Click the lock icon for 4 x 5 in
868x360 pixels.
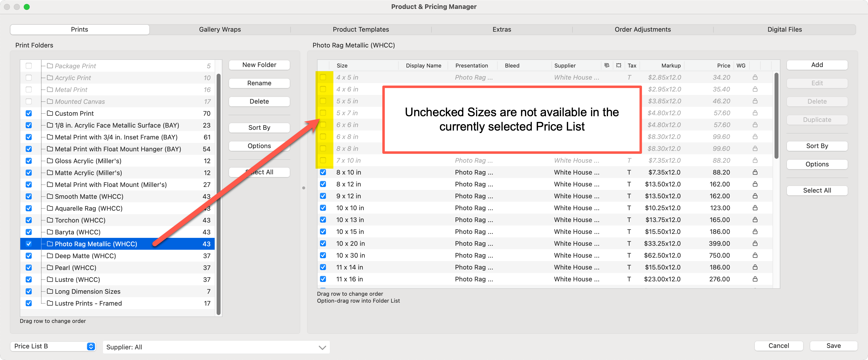point(755,77)
